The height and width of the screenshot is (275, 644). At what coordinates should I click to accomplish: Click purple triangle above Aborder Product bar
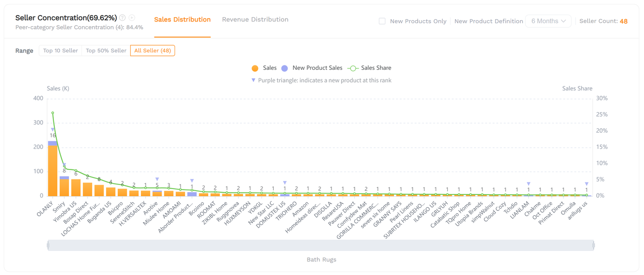[x=192, y=181]
